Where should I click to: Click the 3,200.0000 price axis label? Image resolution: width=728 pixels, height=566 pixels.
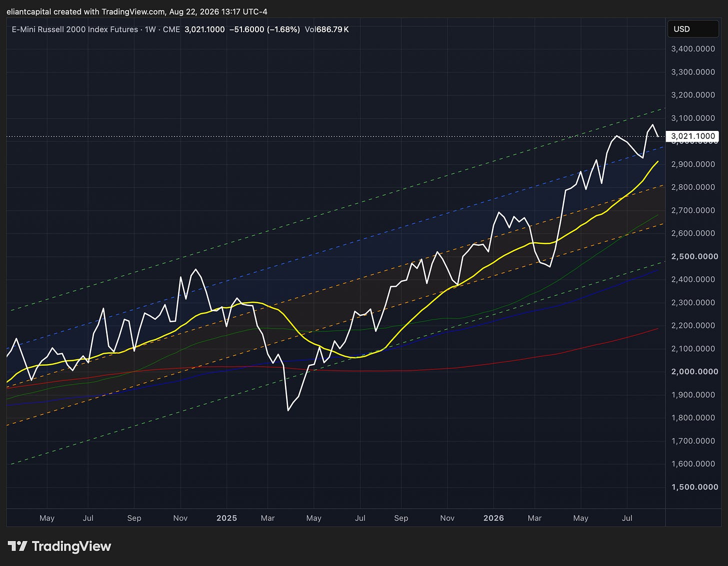[693, 95]
